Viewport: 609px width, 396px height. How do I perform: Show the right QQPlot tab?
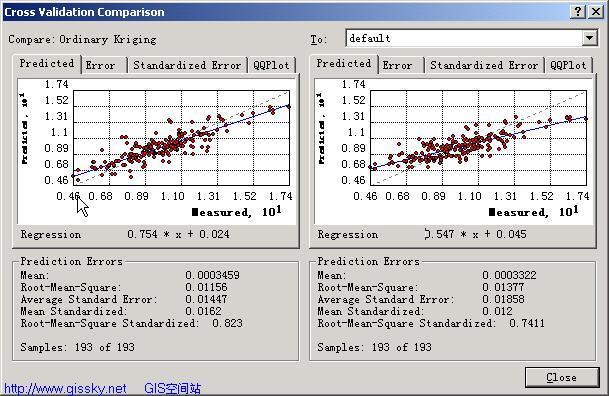click(x=568, y=65)
